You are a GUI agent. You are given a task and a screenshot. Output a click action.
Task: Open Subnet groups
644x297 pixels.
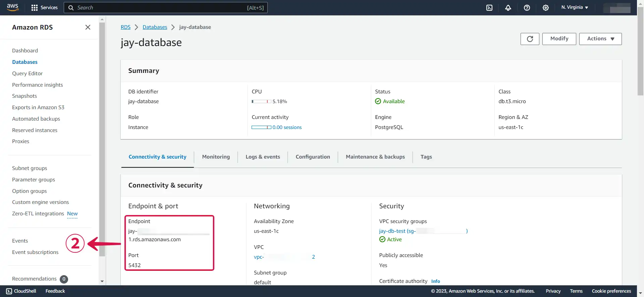point(30,168)
